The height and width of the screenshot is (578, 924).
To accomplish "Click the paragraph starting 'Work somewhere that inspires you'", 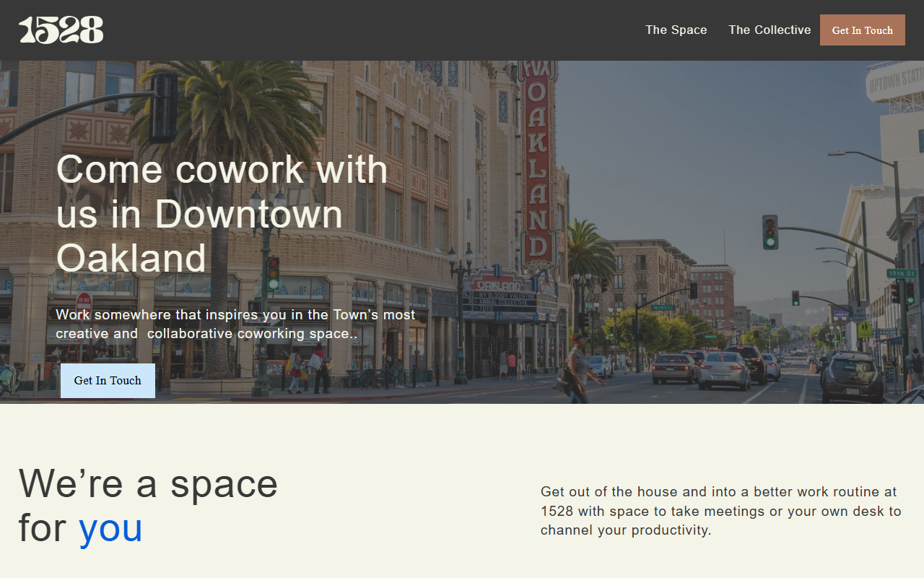I will pos(236,324).
